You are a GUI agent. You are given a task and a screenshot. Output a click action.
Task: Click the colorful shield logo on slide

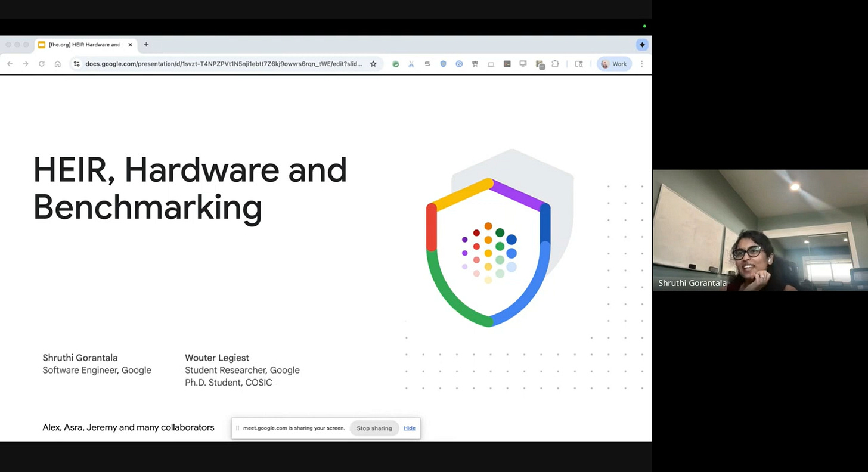point(488,252)
